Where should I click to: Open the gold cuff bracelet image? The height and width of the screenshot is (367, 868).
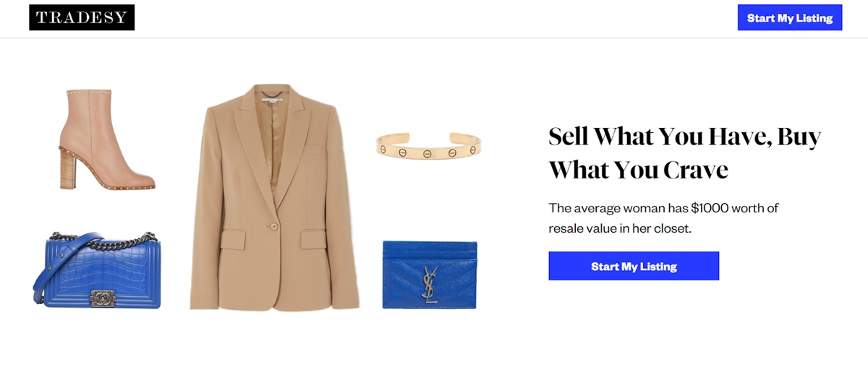[x=429, y=143]
